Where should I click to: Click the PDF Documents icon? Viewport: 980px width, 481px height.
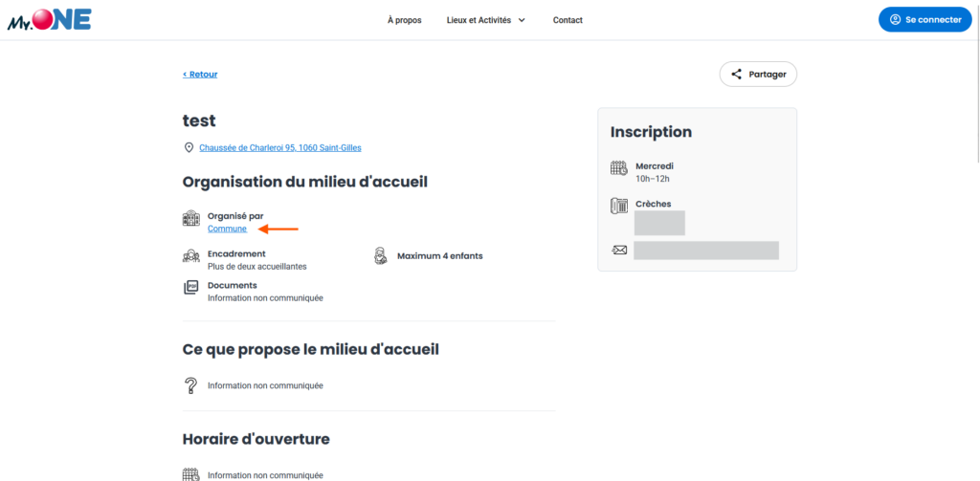[190, 287]
